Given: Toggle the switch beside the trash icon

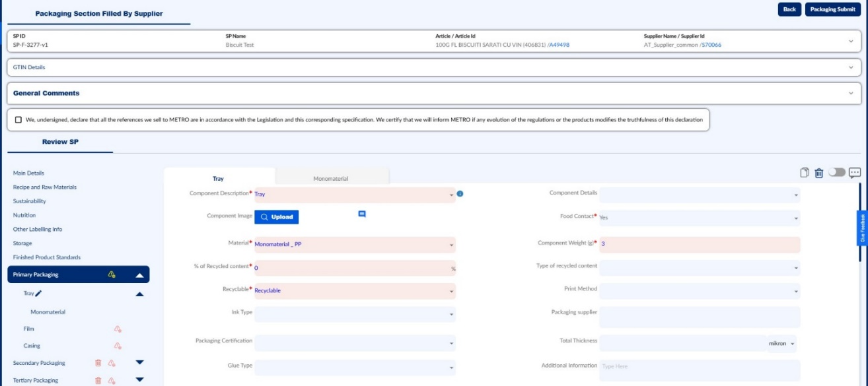Looking at the screenshot, I should pyautogui.click(x=837, y=172).
